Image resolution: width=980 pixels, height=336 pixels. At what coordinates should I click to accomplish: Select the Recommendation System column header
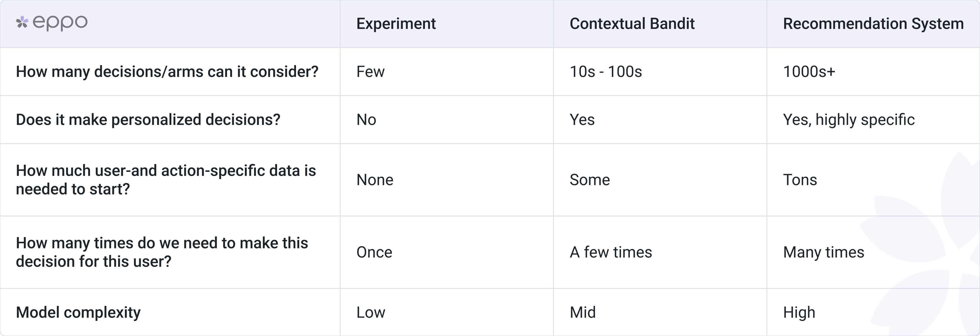pos(873,24)
